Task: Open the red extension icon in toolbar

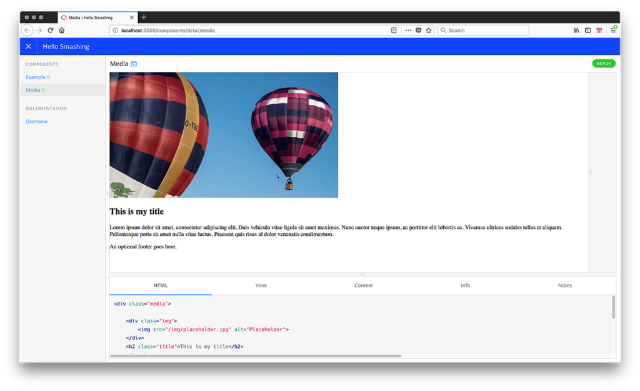Action: (x=599, y=30)
